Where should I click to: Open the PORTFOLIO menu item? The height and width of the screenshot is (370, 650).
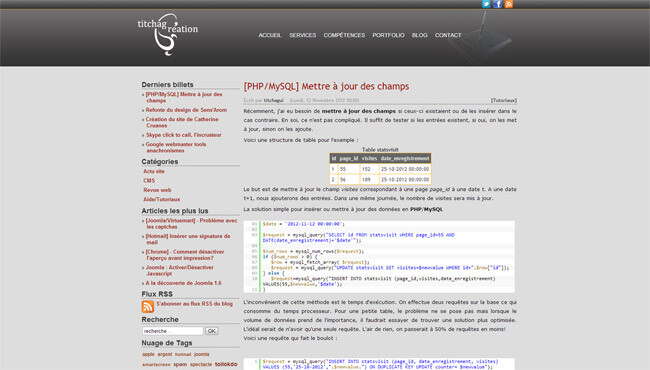point(388,35)
